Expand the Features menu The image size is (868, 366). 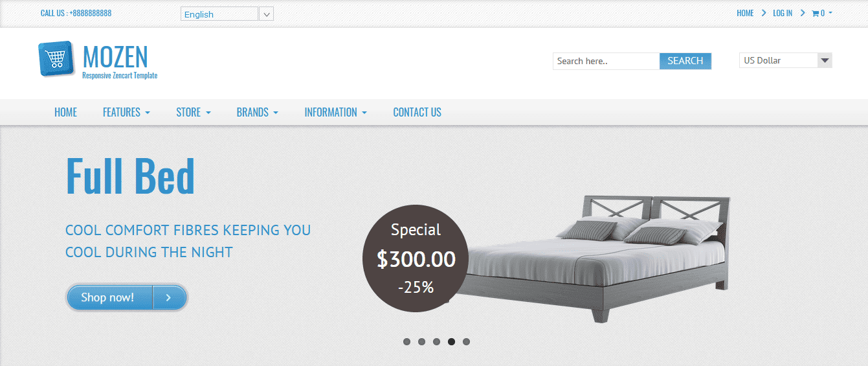[126, 112]
